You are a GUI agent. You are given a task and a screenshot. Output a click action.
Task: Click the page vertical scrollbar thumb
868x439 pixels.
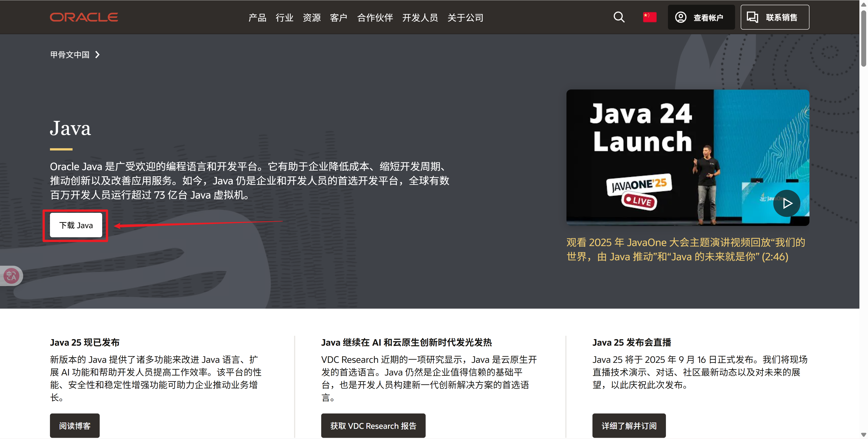(x=864, y=38)
